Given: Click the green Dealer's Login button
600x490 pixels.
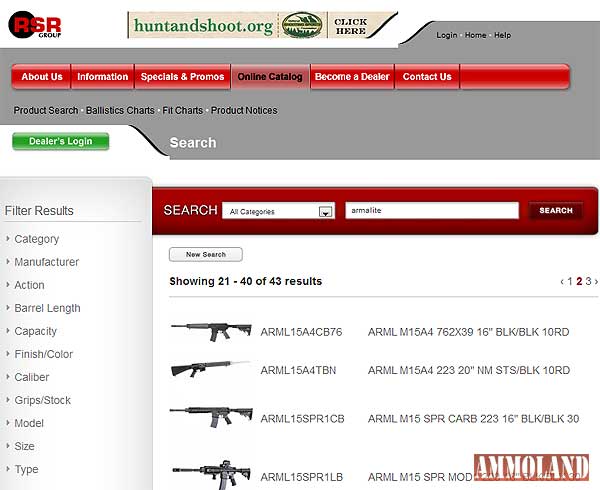Looking at the screenshot, I should pos(60,141).
